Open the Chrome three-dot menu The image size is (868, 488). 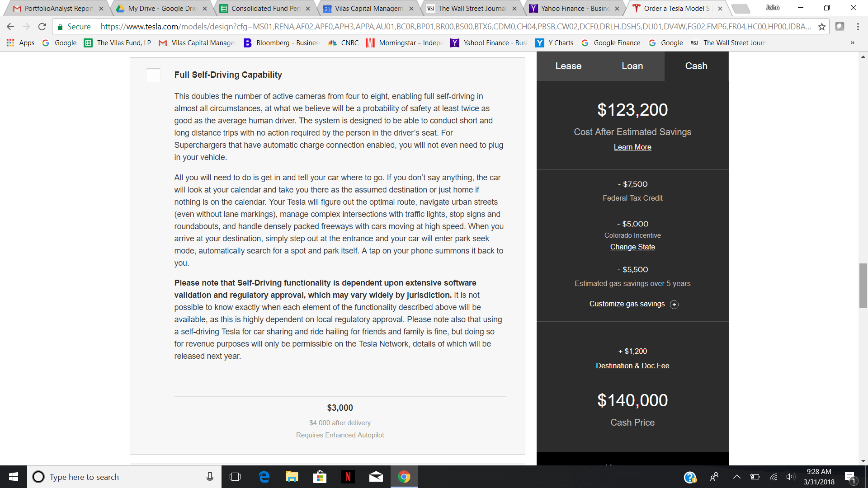[x=858, y=27]
